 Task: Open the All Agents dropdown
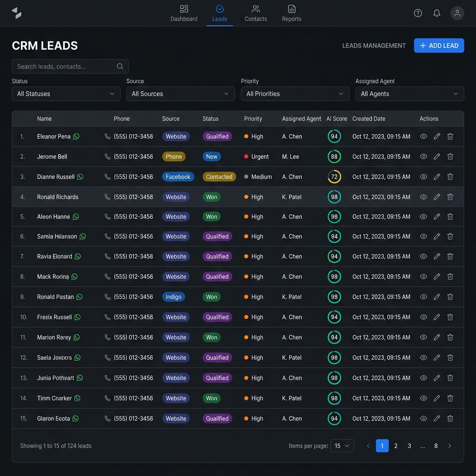point(410,94)
